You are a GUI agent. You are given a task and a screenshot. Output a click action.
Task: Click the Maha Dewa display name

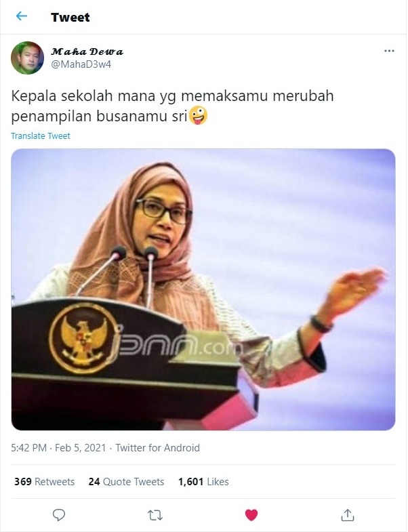87,52
